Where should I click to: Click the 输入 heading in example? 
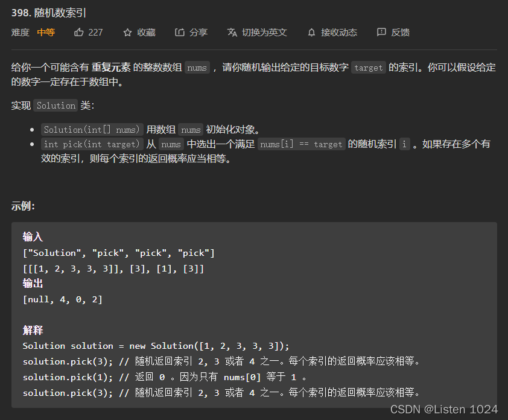pos(33,237)
